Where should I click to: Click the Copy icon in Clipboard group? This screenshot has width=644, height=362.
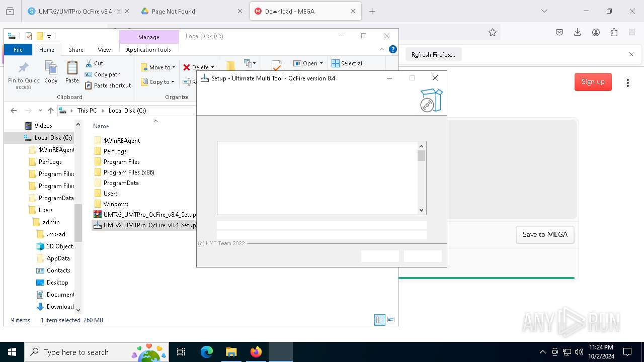point(51,72)
